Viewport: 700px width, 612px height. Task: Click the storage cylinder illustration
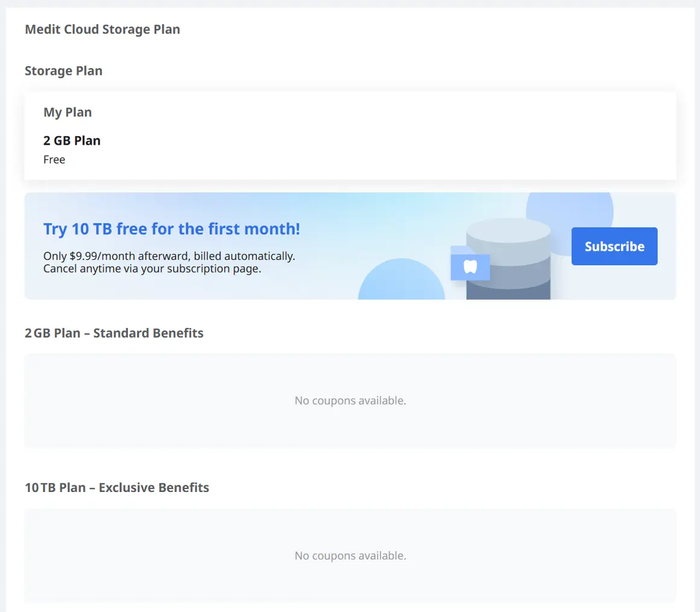pos(508,259)
